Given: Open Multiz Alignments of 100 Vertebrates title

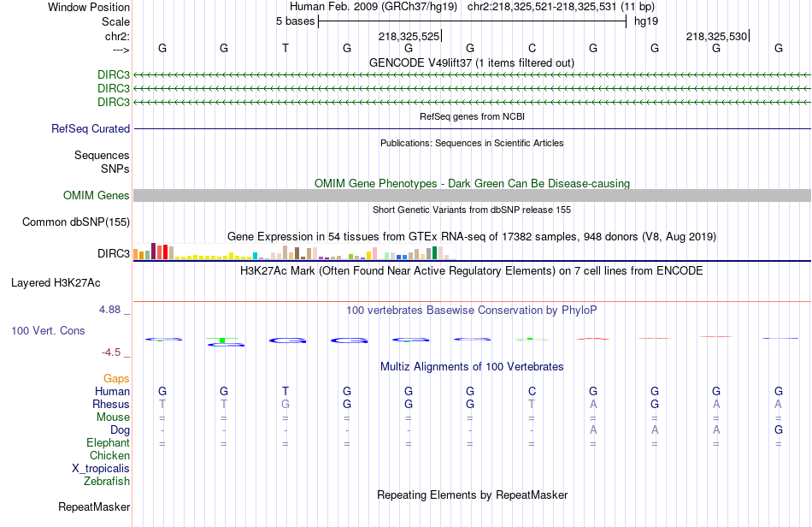Looking at the screenshot, I should click(x=472, y=366).
